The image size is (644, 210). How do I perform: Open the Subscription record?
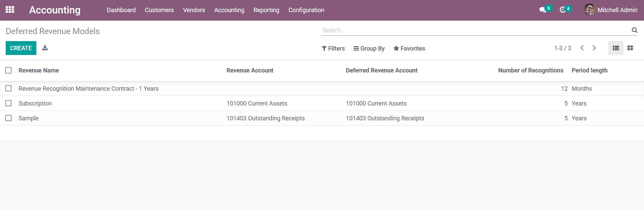coord(35,103)
